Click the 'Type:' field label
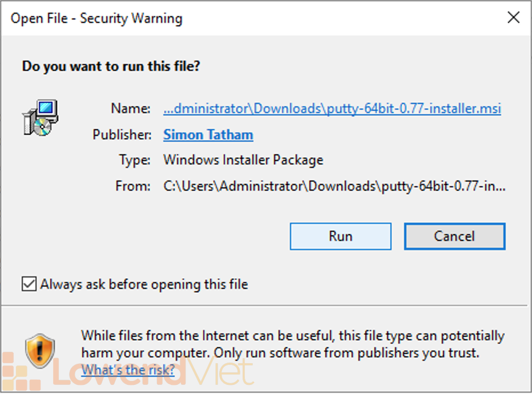Image resolution: width=532 pixels, height=394 pixels. (134, 160)
